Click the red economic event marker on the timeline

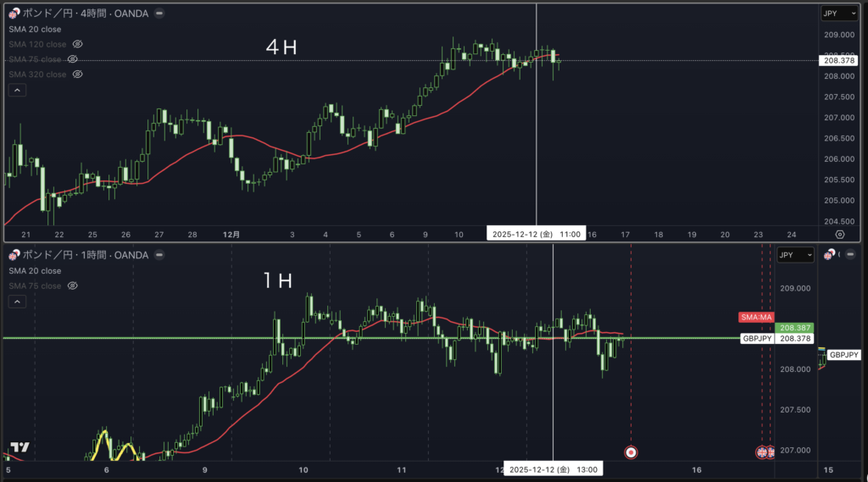pyautogui.click(x=631, y=452)
